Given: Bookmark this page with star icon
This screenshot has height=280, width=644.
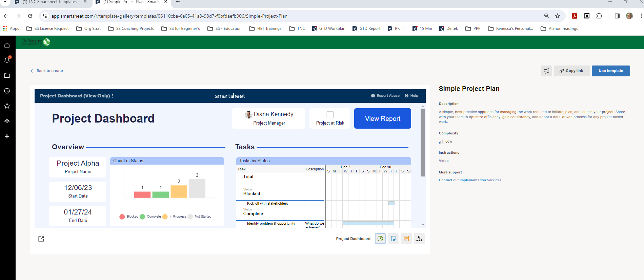Looking at the screenshot, I should click(558, 16).
